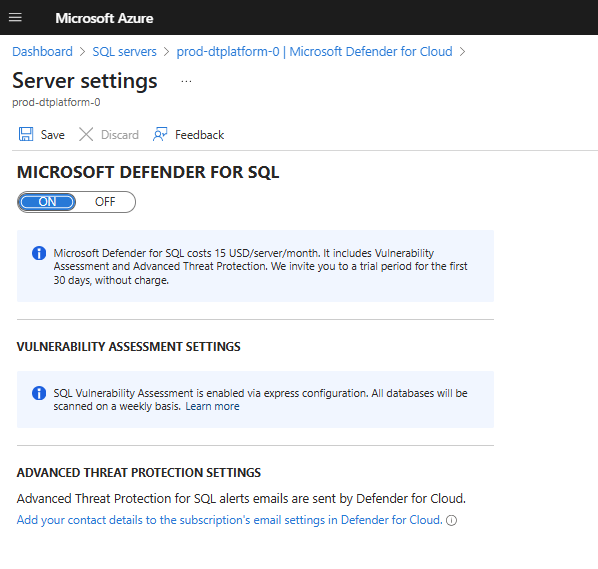Open prod-dtplatform-0 Defender for Cloud breadcrumb

pyautogui.click(x=314, y=51)
